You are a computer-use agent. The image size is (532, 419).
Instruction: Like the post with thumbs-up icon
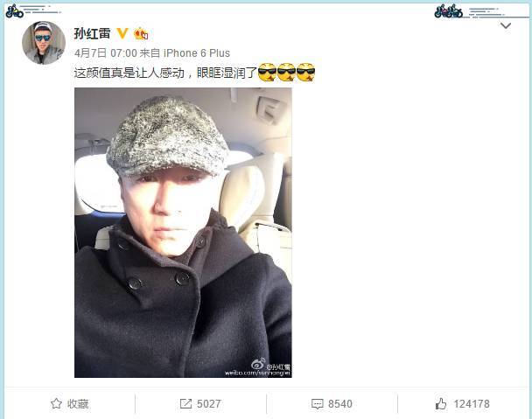pyautogui.click(x=441, y=403)
